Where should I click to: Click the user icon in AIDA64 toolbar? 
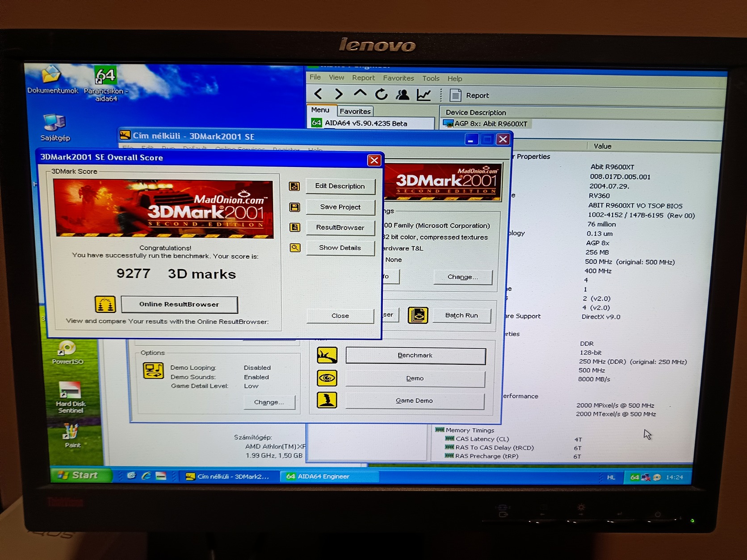(x=403, y=95)
